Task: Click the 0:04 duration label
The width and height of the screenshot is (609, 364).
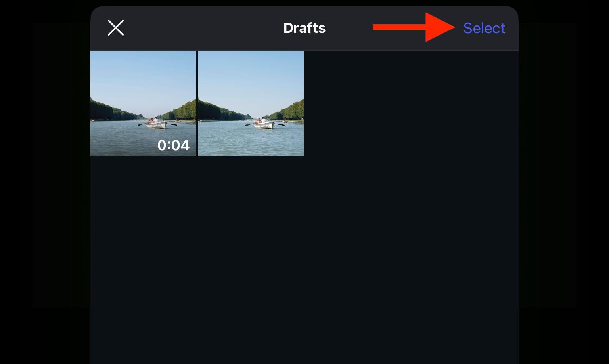Action: pos(173,145)
